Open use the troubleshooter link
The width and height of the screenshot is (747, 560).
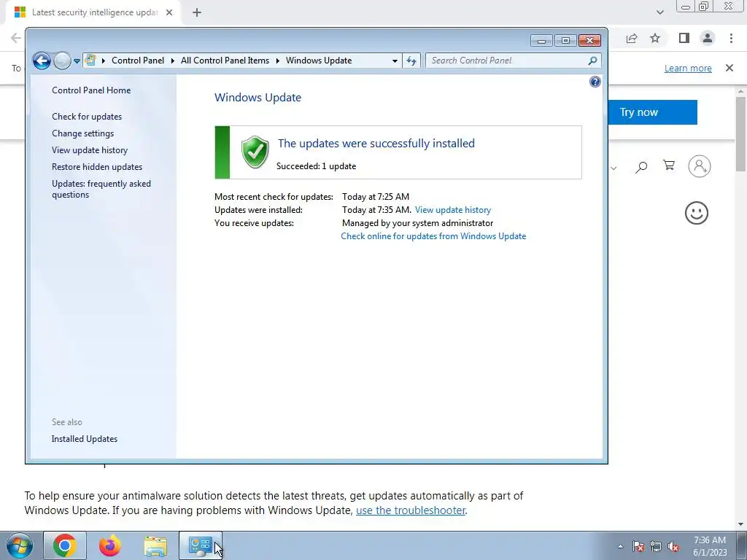(411, 510)
